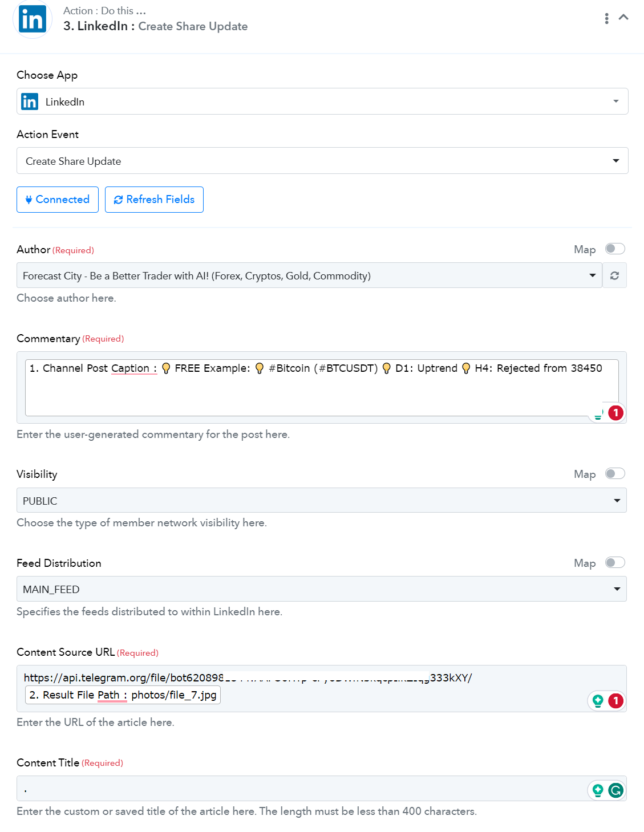Image resolution: width=644 pixels, height=832 pixels.
Task: Toggle the Visibility Map switch
Action: (615, 473)
